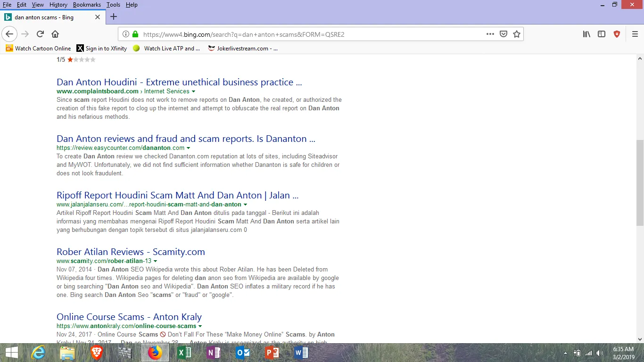
Task: Expand complaintsboard.com result dropdown arrow
Action: (193, 91)
